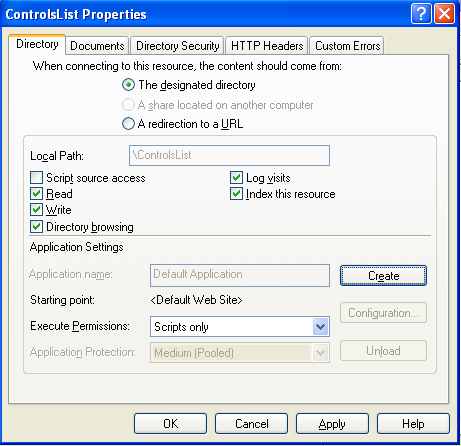461x446 pixels.
Task: Click inside the Local Path field
Action: click(x=229, y=155)
